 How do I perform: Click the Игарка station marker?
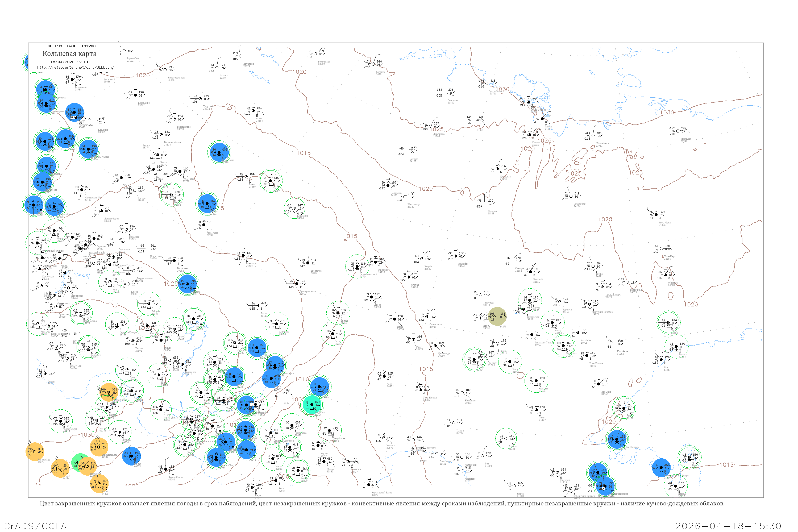[x=217, y=68]
